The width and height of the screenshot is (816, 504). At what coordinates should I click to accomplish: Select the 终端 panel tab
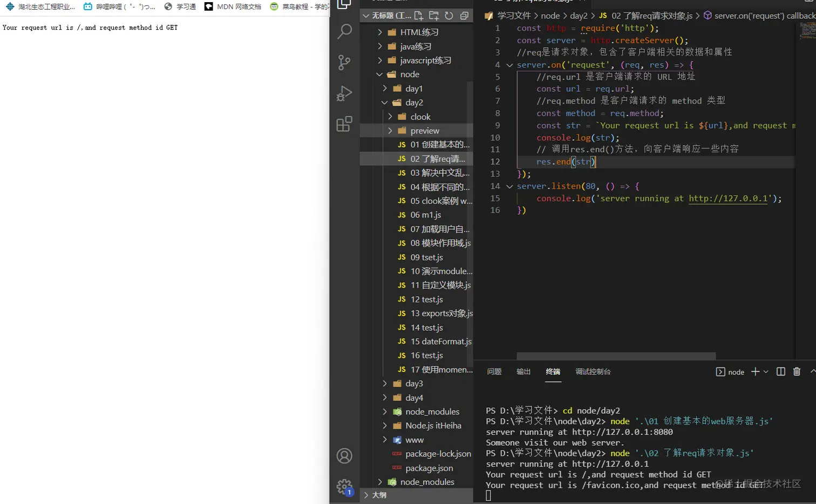pos(553,371)
